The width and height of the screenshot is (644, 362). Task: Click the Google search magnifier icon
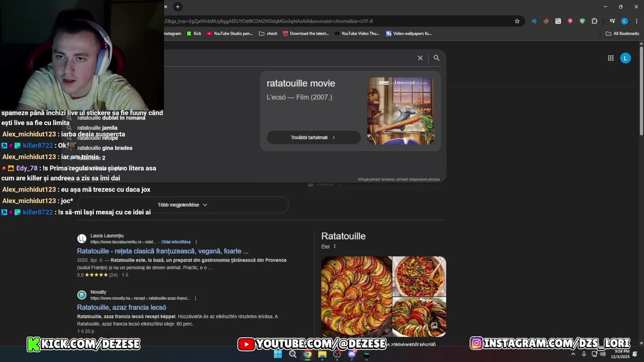coord(436,58)
